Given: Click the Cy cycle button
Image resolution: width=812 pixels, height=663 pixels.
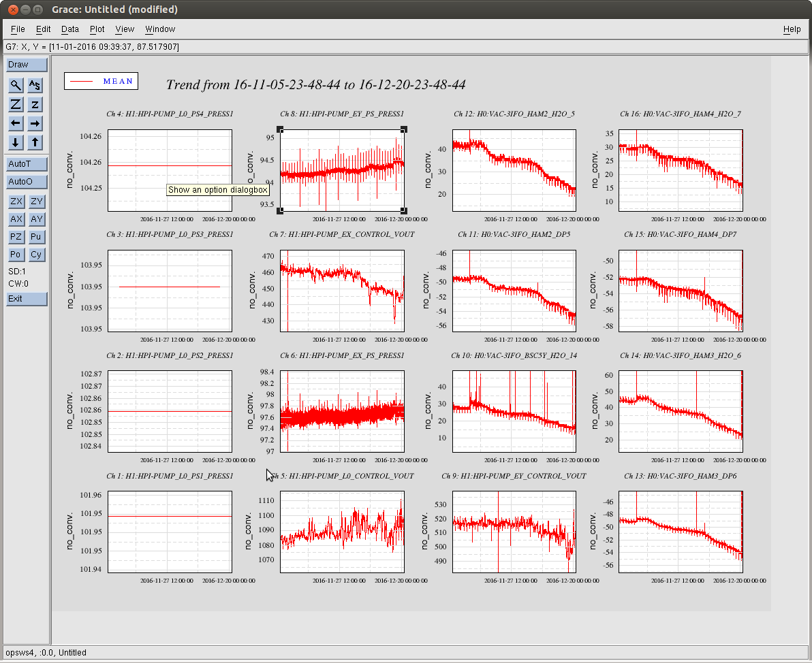Looking at the screenshot, I should (x=36, y=254).
